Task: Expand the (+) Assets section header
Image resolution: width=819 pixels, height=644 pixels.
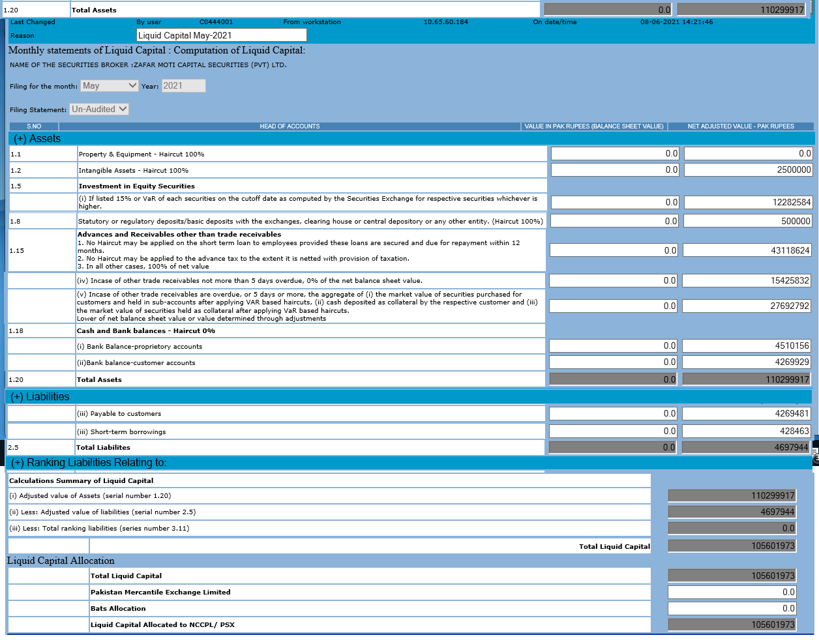Action: point(37,139)
